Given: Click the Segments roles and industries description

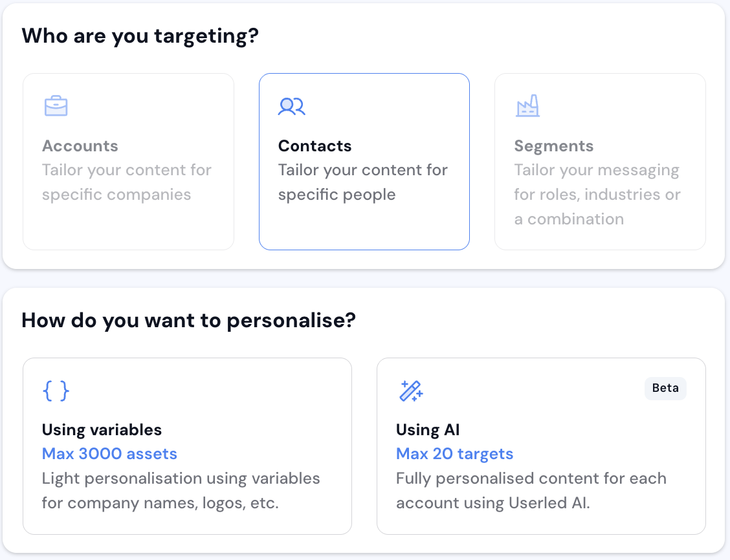Looking at the screenshot, I should (597, 195).
